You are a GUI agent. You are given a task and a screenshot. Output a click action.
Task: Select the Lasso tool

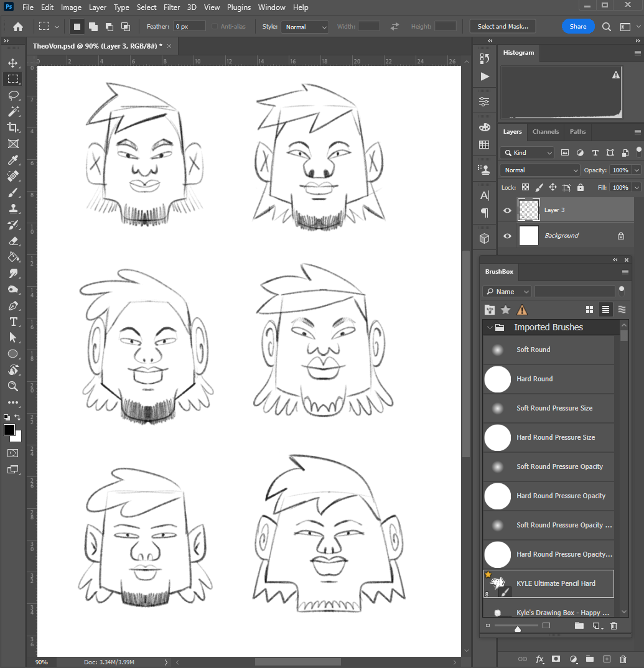(x=13, y=95)
